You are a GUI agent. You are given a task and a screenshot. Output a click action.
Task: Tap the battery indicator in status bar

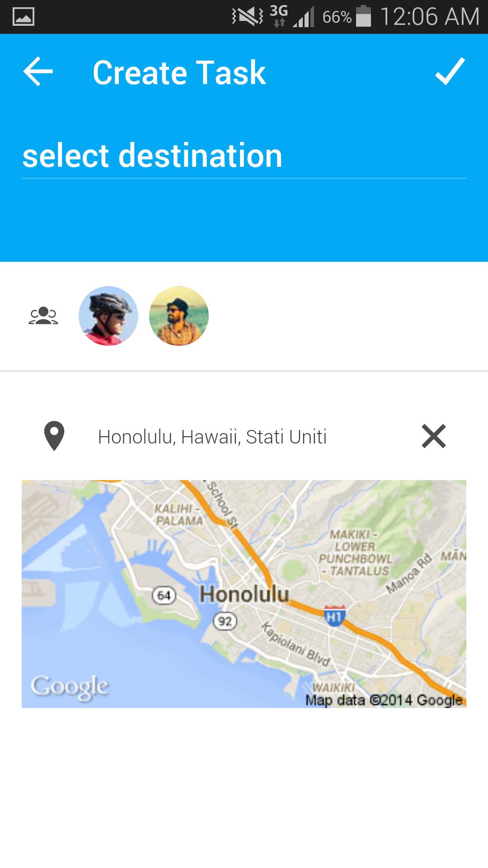point(363,16)
